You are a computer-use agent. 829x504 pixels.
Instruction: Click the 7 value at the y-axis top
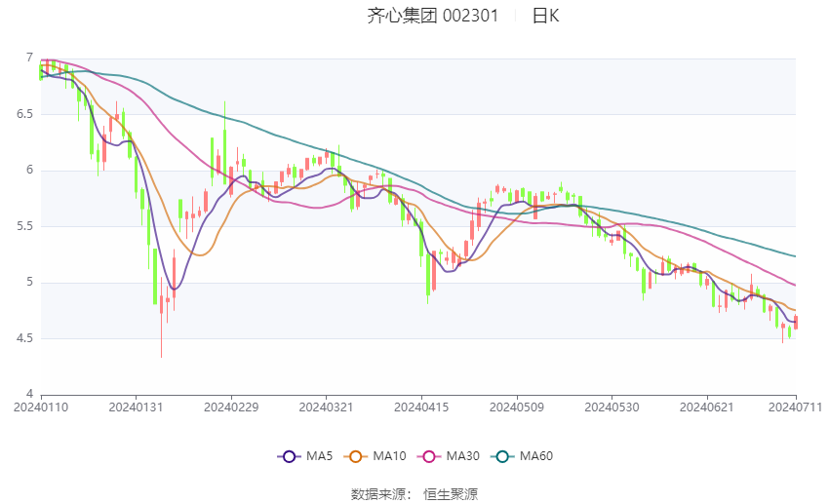click(29, 58)
